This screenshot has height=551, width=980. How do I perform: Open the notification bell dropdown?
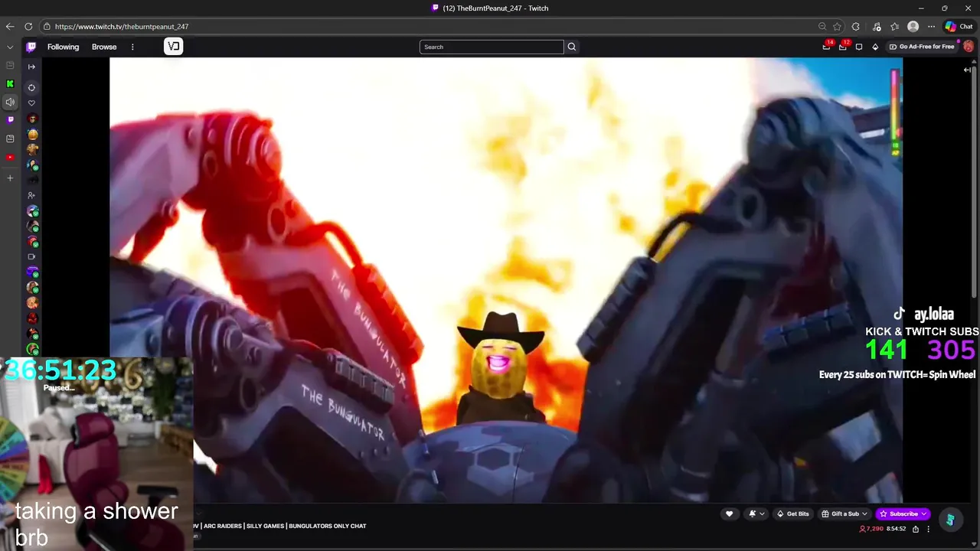coord(755,514)
